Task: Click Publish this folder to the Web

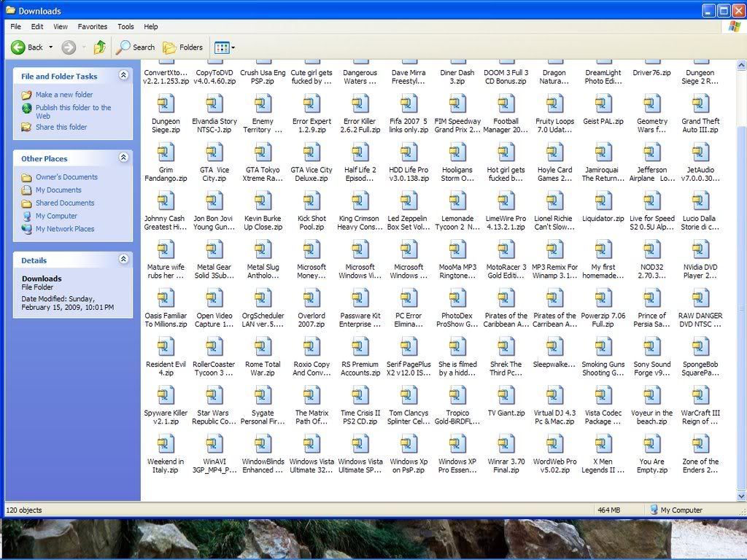Action: click(74, 112)
